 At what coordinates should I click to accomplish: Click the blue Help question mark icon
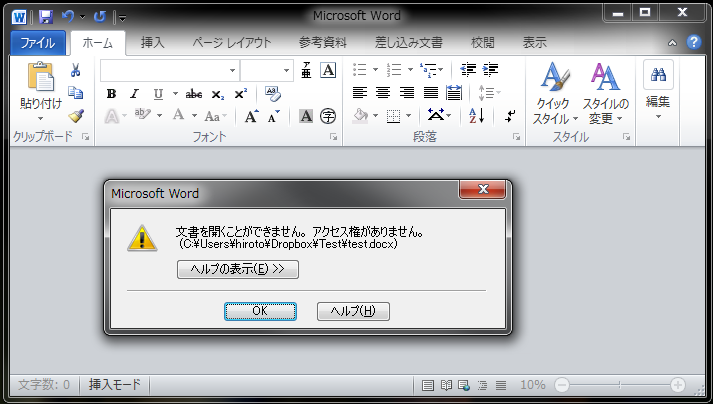click(x=693, y=42)
